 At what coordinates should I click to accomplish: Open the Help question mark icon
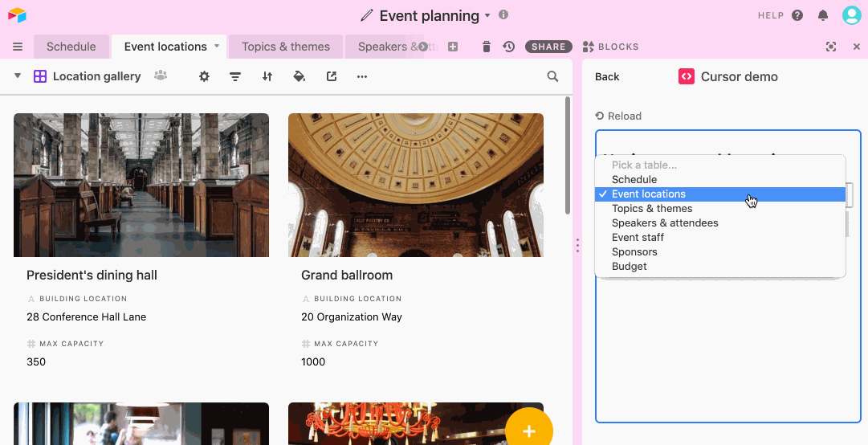[x=797, y=15]
